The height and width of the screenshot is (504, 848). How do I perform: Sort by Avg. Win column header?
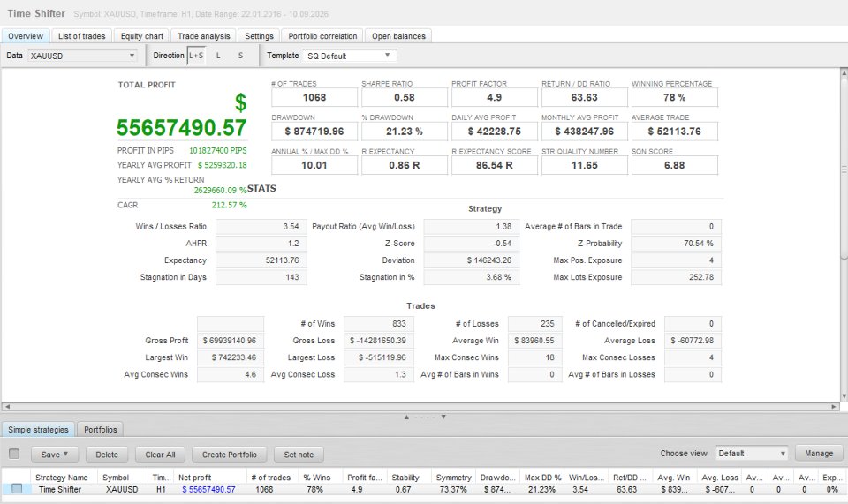click(x=674, y=478)
